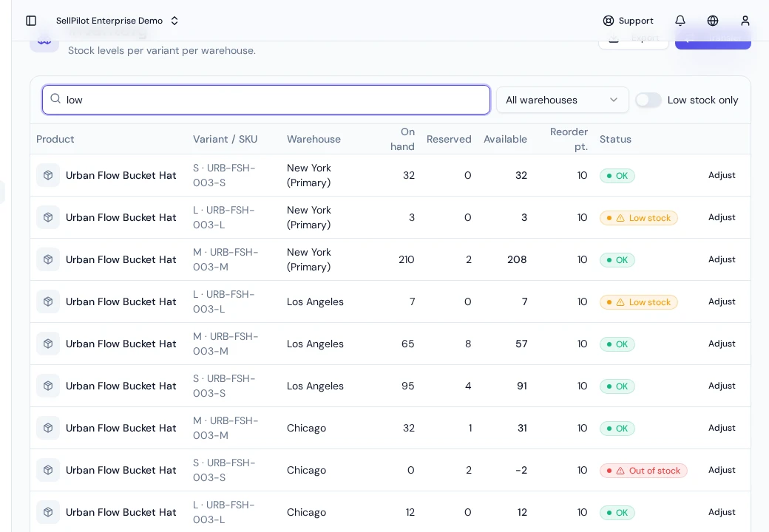Click the search magnifier icon

(x=55, y=98)
